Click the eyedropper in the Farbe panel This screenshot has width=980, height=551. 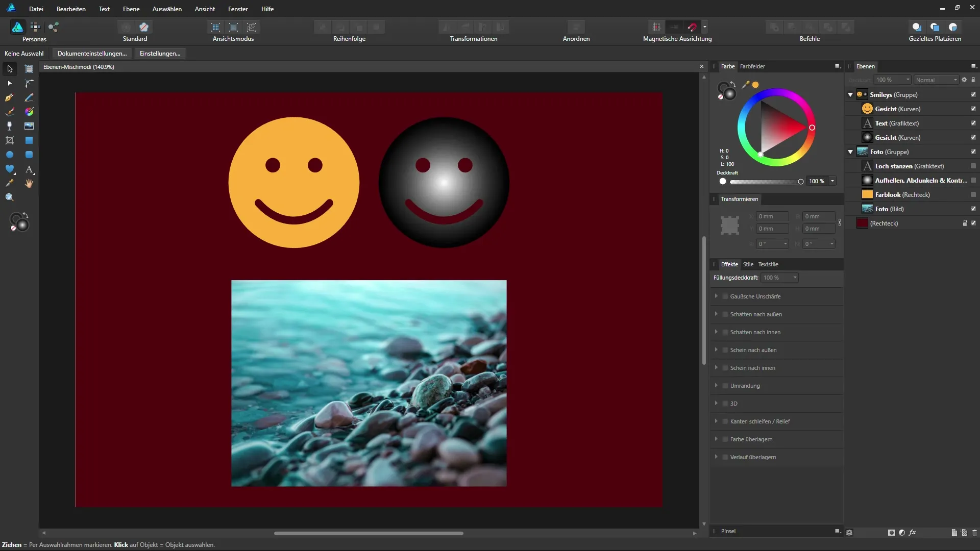[x=746, y=85]
